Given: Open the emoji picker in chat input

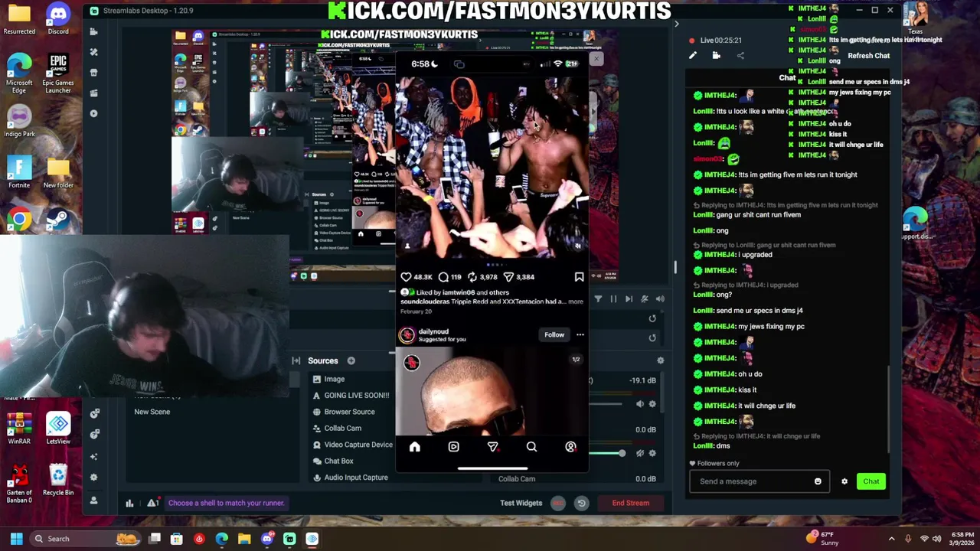Looking at the screenshot, I should tap(818, 481).
